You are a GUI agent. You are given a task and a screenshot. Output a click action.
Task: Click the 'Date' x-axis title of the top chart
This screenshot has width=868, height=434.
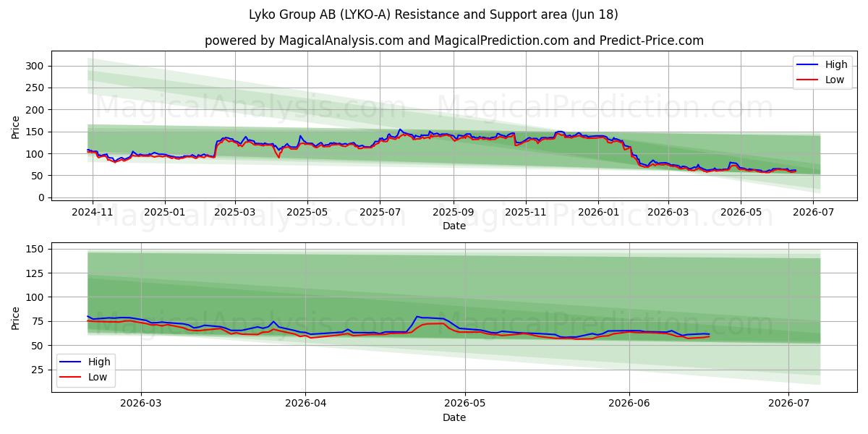click(454, 226)
